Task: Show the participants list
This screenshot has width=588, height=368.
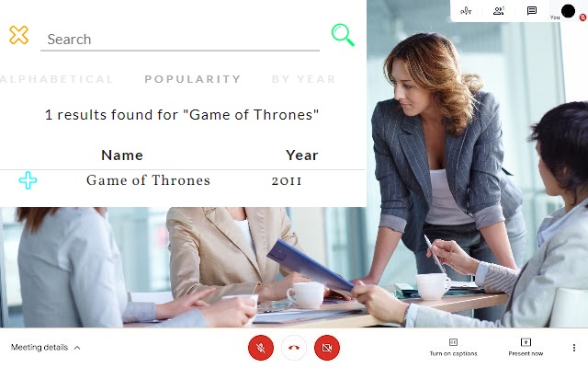Action: click(498, 11)
